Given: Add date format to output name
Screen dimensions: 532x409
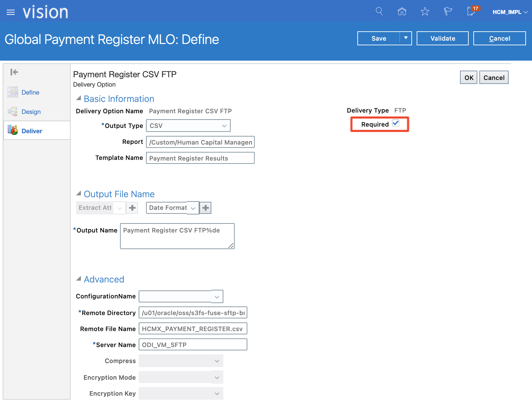Looking at the screenshot, I should pyautogui.click(x=206, y=208).
